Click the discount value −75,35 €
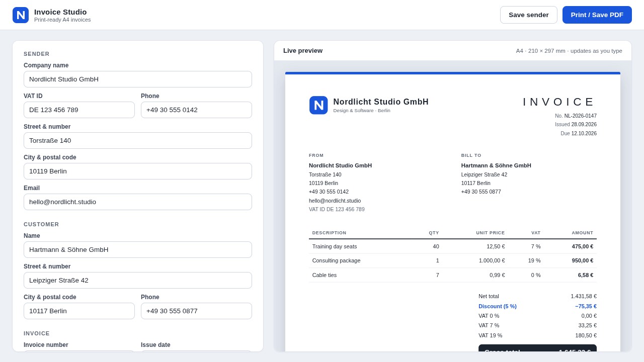 tap(586, 306)
